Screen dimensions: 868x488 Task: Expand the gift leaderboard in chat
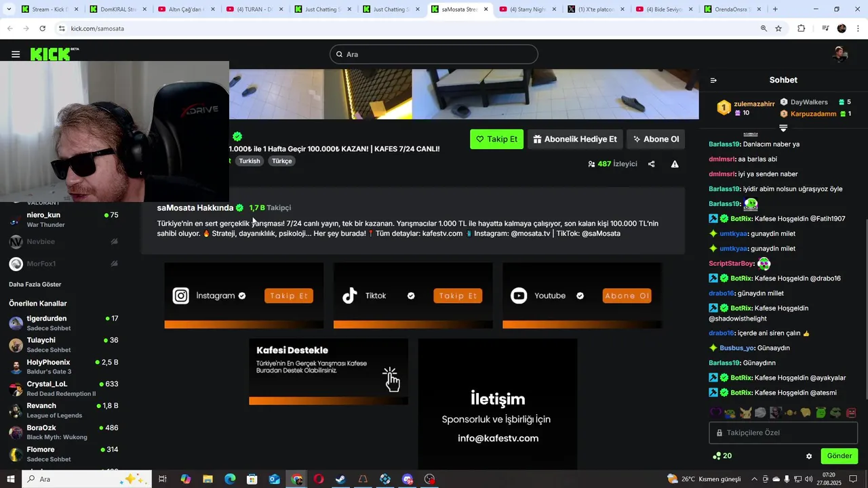[783, 128]
